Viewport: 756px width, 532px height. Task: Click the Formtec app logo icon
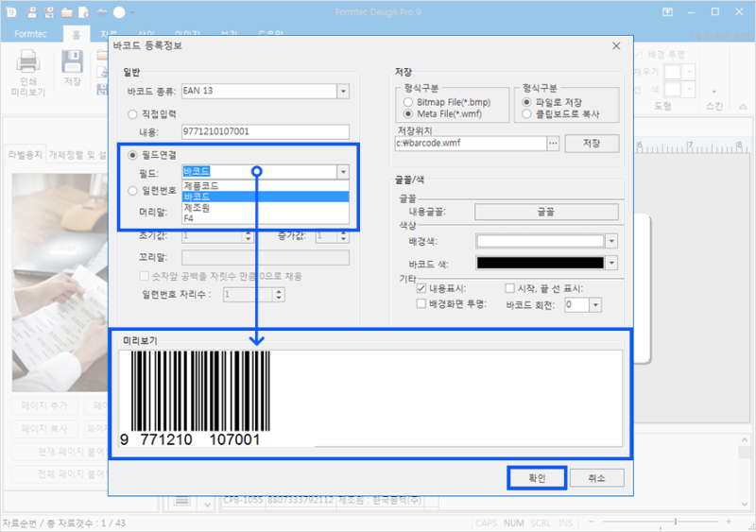[x=11, y=12]
